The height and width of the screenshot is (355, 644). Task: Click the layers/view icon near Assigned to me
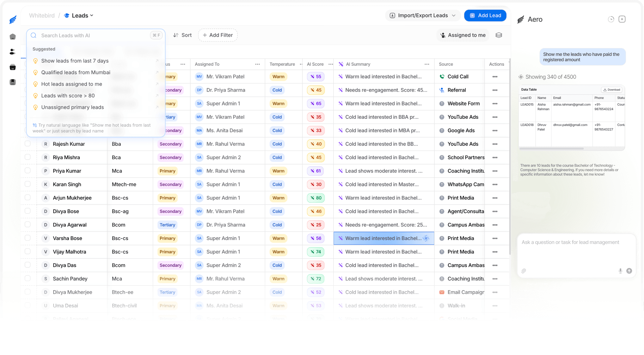point(499,35)
